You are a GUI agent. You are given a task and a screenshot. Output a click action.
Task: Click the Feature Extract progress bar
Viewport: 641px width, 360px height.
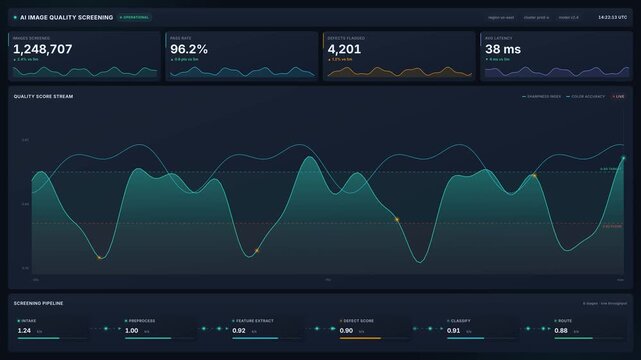click(267, 338)
